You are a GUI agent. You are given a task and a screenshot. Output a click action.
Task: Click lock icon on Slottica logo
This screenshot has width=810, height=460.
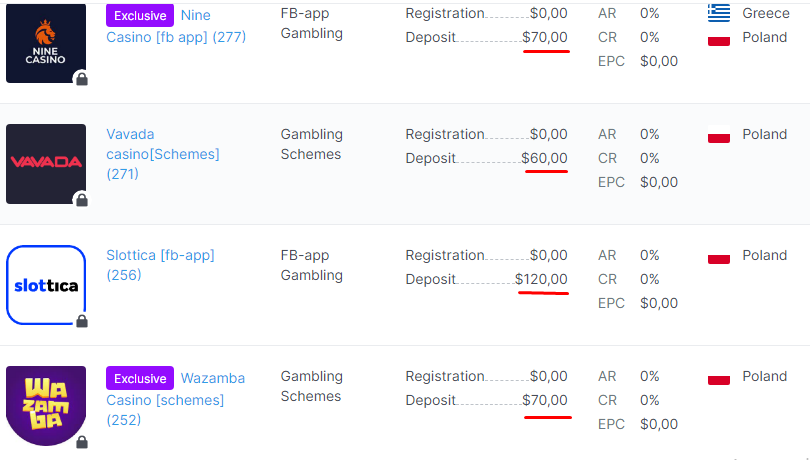(82, 320)
